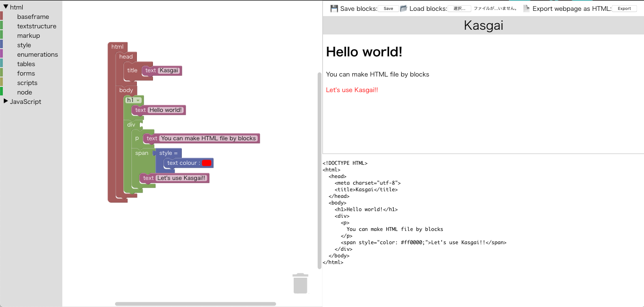Viewport: 644px width, 307px height.
Task: Select the baseframe category
Action: [x=33, y=17]
